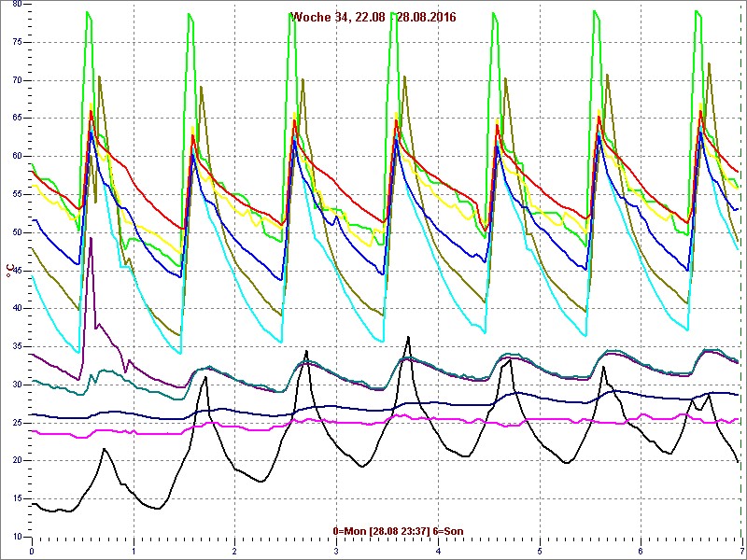Screen dimensions: 747x560
Task: Click the y-axis tick label "30"
Action: (x=17, y=385)
